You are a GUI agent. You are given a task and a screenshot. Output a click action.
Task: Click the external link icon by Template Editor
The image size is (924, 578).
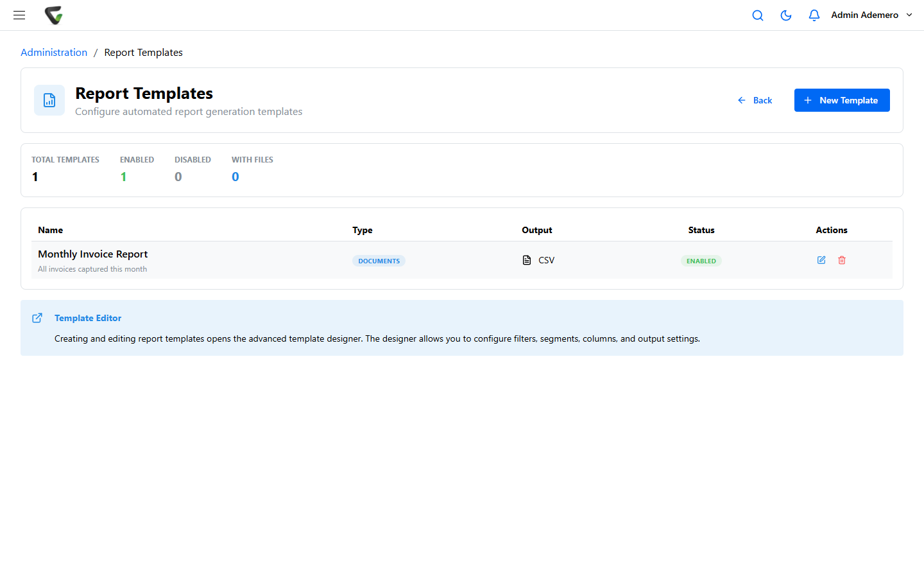coord(37,318)
